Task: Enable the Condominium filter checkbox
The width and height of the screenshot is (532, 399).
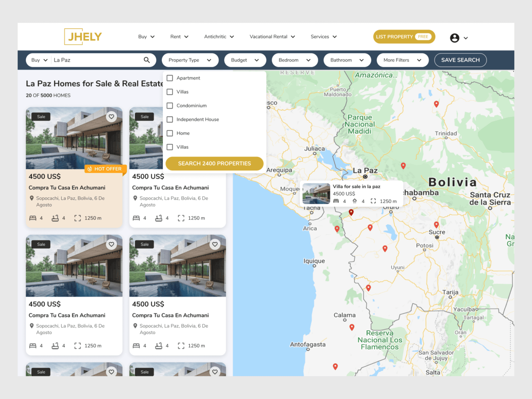Action: 170,105
